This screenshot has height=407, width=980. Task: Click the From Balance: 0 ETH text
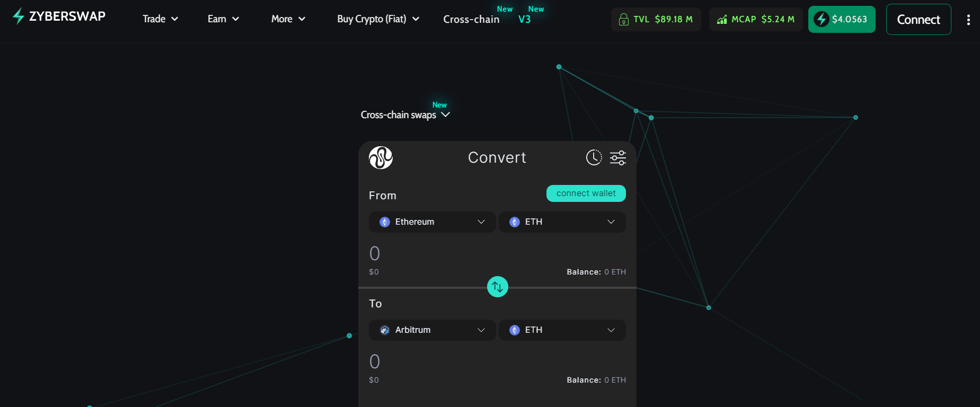tap(596, 272)
